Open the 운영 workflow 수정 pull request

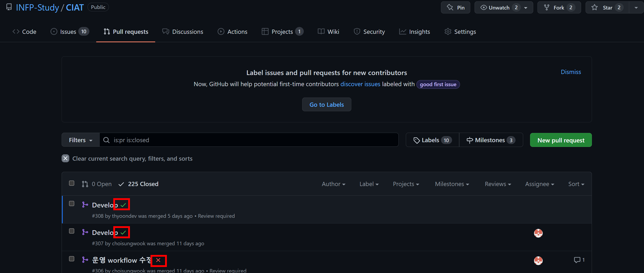click(122, 260)
